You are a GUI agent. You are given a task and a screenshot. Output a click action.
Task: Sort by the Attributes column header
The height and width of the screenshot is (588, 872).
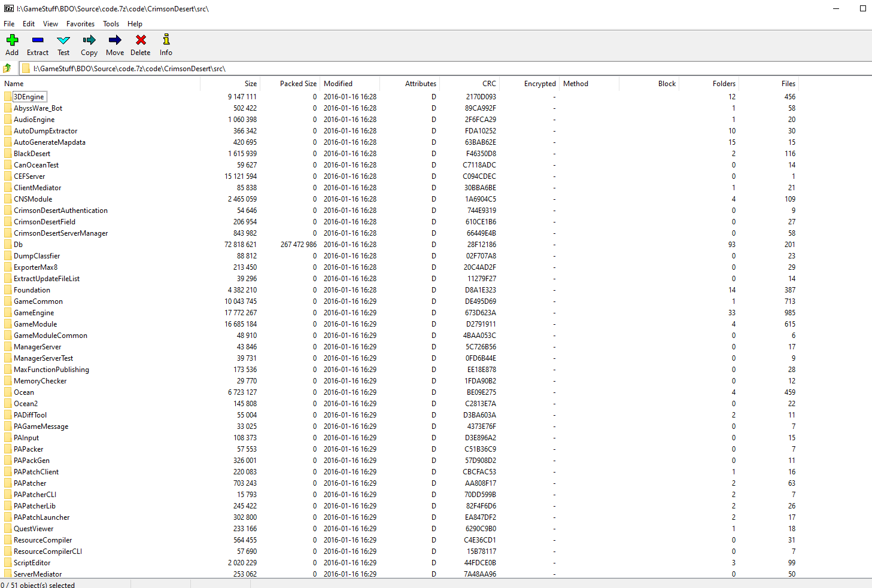pos(410,84)
